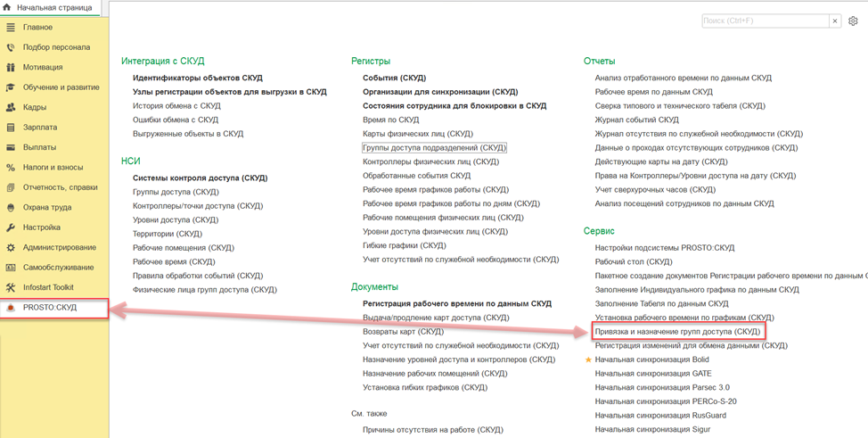Open Журнал событий СКУД report
The width and height of the screenshot is (868, 438).
[636, 120]
